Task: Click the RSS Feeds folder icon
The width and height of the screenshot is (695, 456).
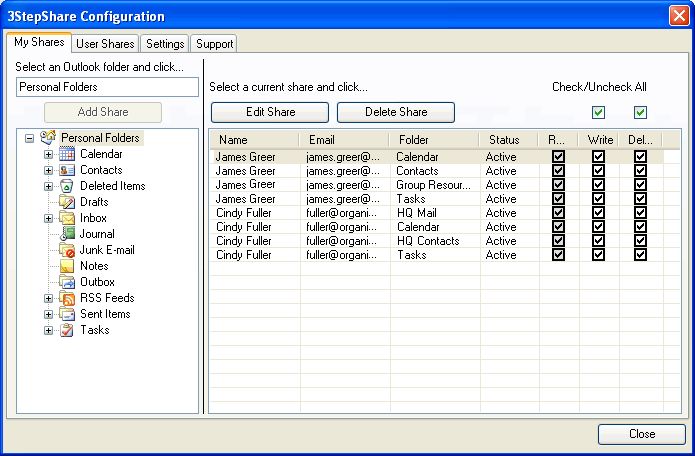Action: pyautogui.click(x=67, y=298)
